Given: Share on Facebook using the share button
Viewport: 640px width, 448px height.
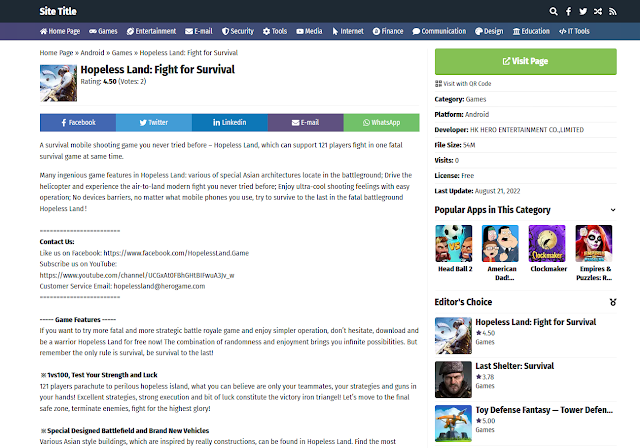Looking at the screenshot, I should click(78, 122).
